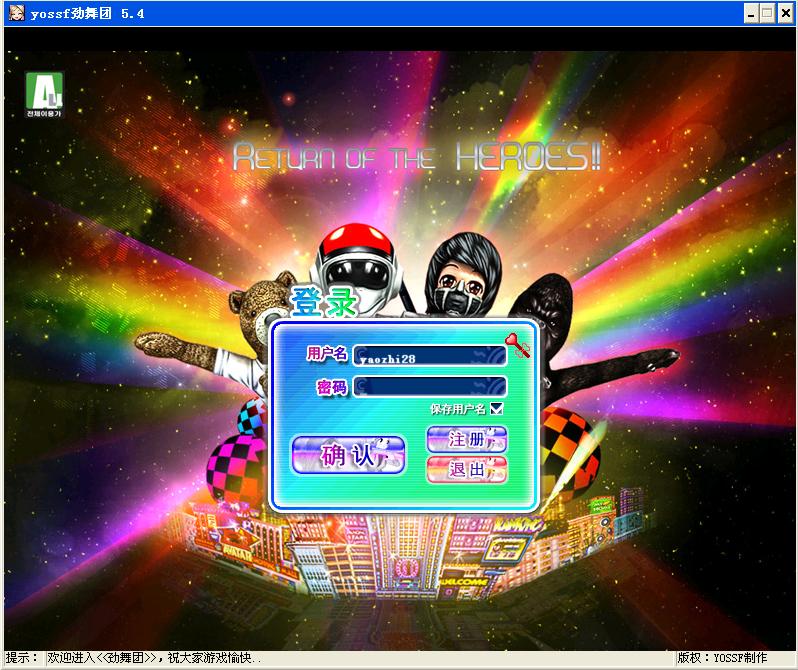Focus the 用户名 username field
The width and height of the screenshot is (798, 670).
[430, 355]
